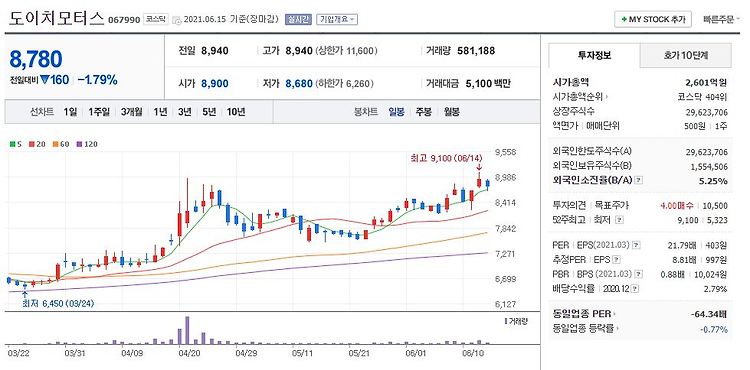The width and height of the screenshot is (750, 370).
Task: Click the 최고 9,100 (06/14) marker
Action: [446, 157]
